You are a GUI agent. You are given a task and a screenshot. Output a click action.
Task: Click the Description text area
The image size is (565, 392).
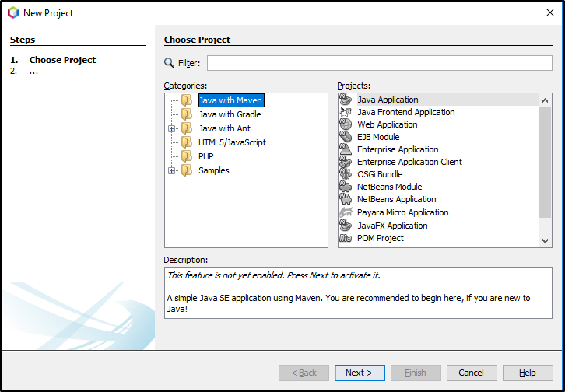pos(358,292)
